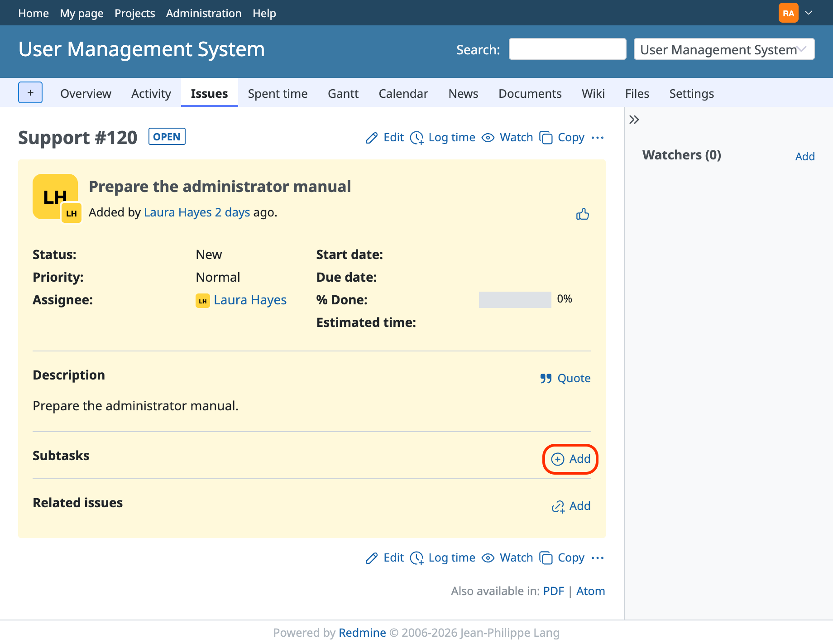Open the Atom feed link
Screen dimensions: 833x644
(591, 591)
